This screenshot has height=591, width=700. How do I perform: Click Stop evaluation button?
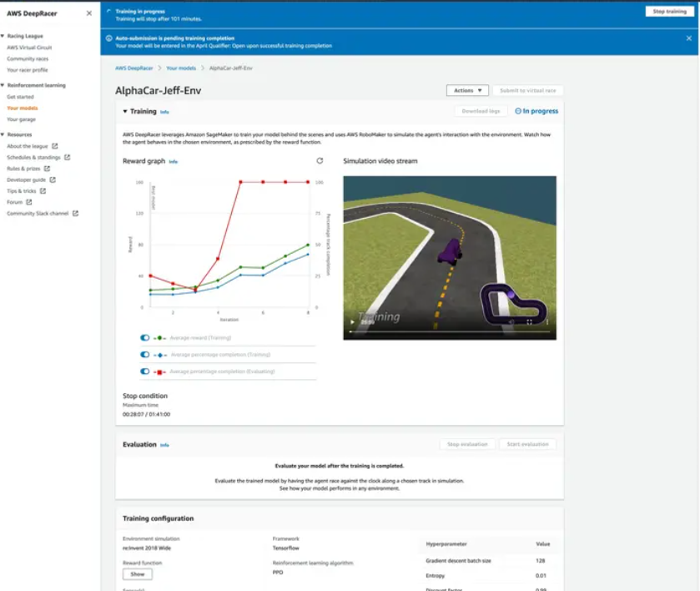point(467,444)
